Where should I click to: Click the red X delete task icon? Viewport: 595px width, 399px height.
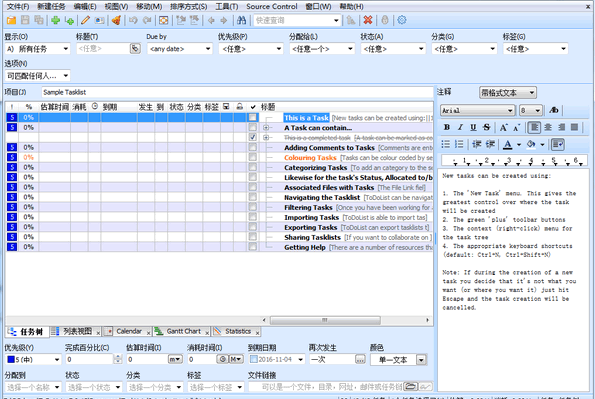tap(368, 20)
